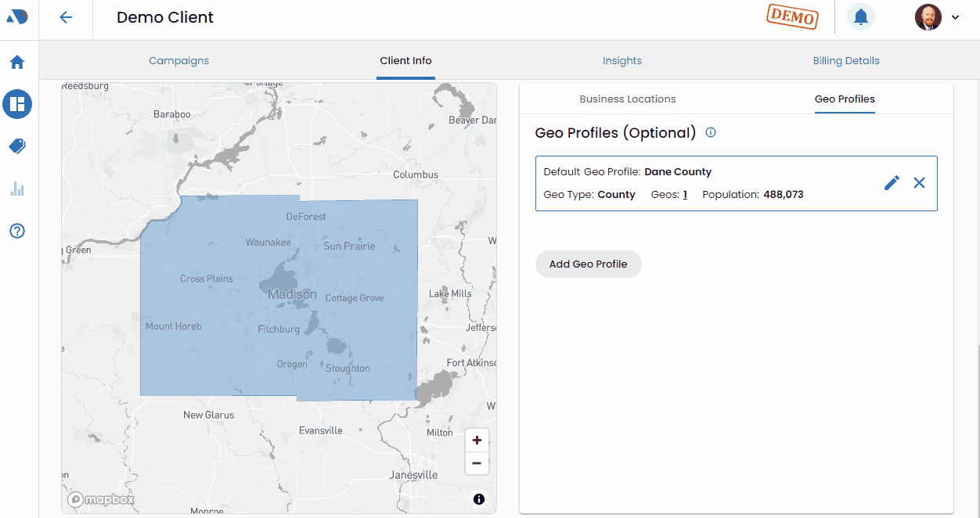
Task: Select the Business Locations tab
Action: click(627, 99)
